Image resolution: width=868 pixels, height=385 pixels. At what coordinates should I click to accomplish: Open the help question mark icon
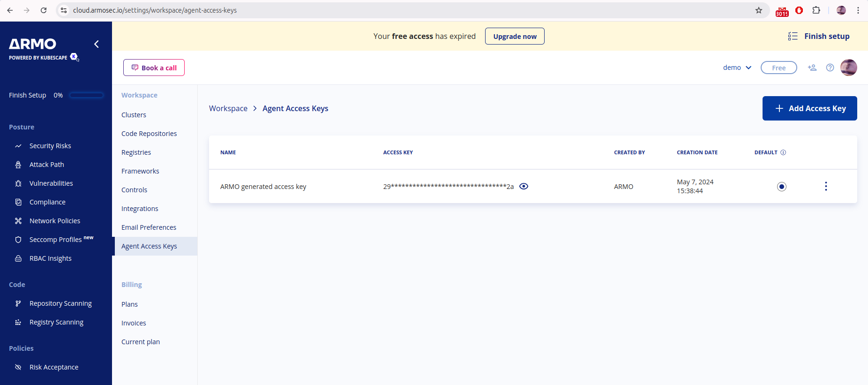coord(830,68)
